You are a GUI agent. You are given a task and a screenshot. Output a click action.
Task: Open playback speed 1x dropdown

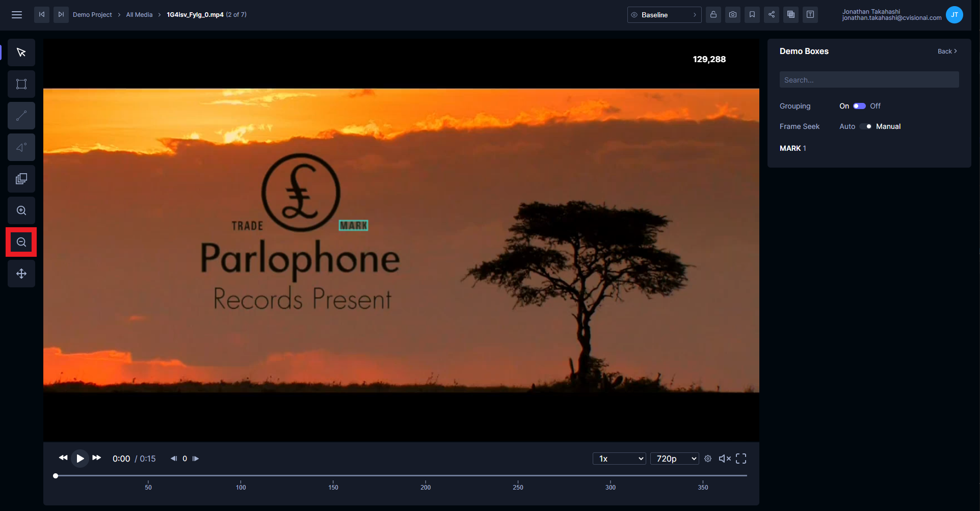620,459
